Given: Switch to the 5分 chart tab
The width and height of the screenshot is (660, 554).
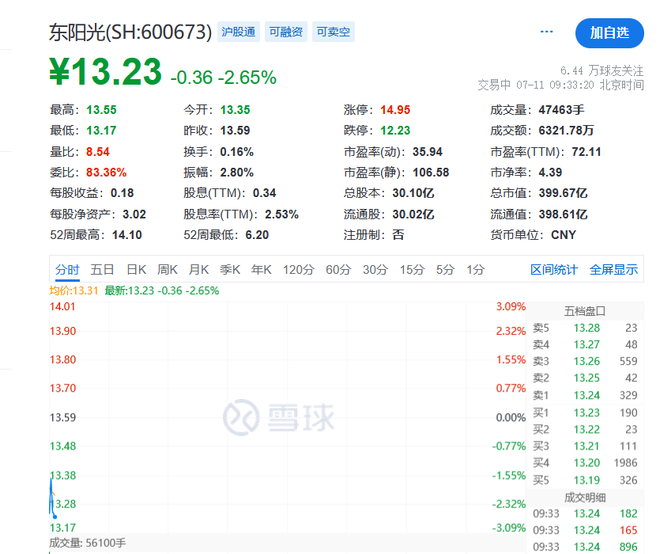Looking at the screenshot, I should [445, 269].
